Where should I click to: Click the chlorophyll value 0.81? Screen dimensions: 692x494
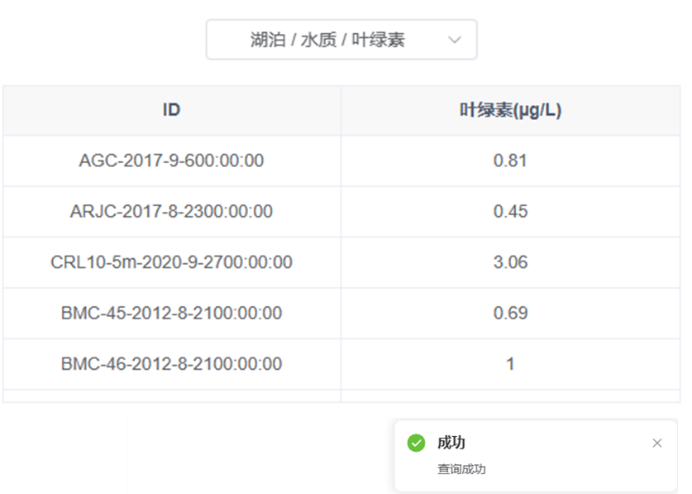510,160
